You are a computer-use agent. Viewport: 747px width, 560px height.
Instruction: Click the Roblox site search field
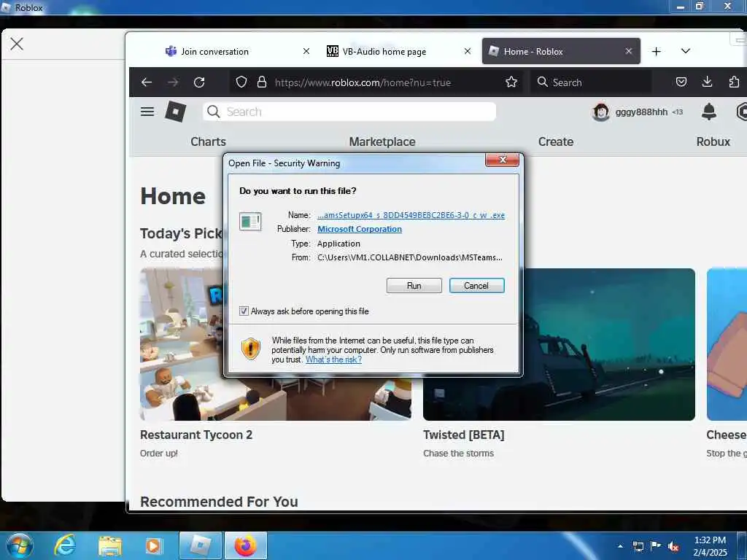tap(349, 112)
